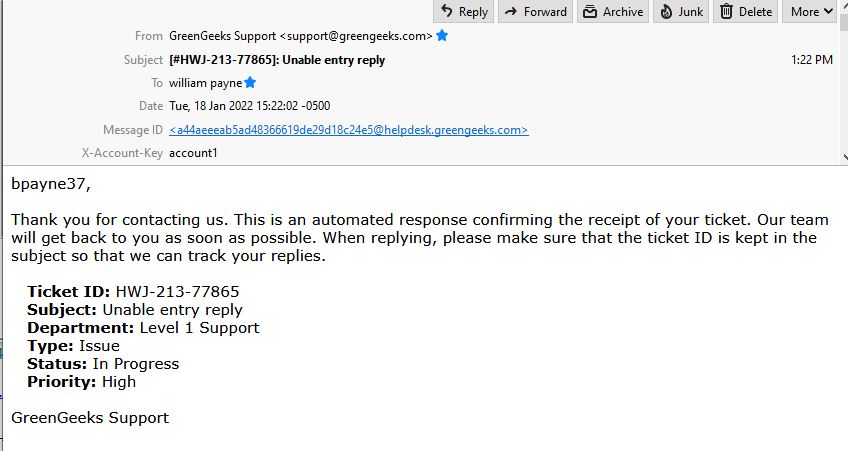Mark this message as Junk
The image size is (848, 451).
point(681,11)
